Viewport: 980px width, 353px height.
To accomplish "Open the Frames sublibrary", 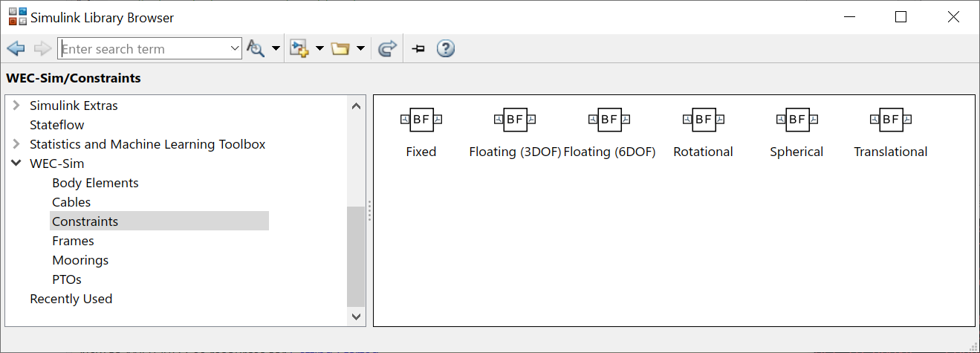I will 73,241.
